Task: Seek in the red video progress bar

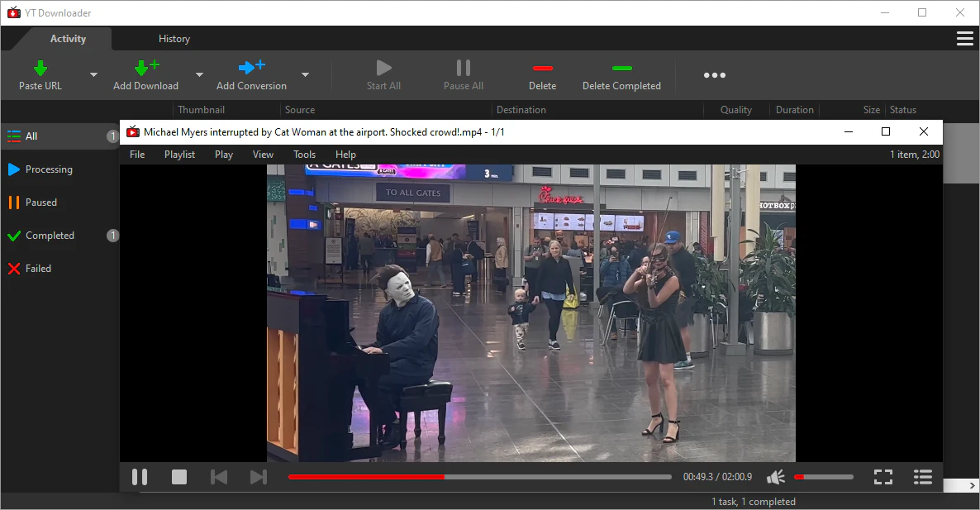Action: (x=479, y=477)
